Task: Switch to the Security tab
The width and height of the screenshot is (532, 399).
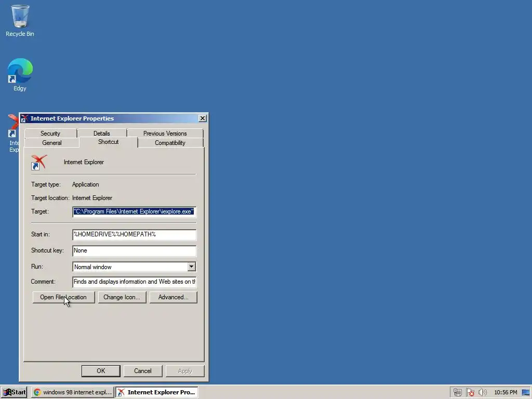Action: point(50,134)
